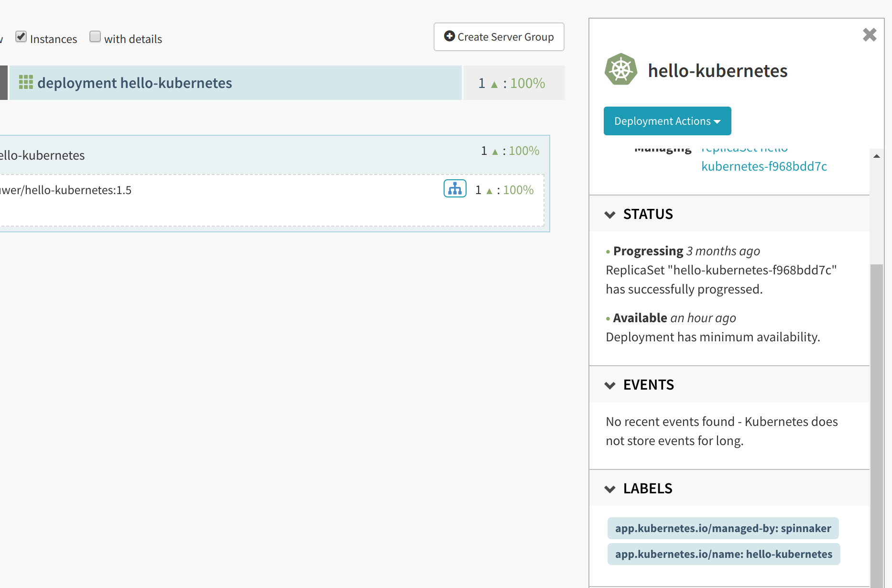This screenshot has height=588, width=892.
Task: Click the load balancer icon in server group row
Action: (x=455, y=189)
